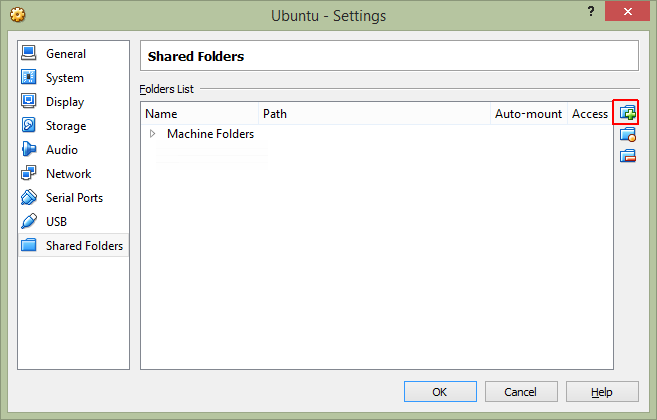The height and width of the screenshot is (420, 657).
Task: Select the Audio speaker icon
Action: click(x=29, y=150)
